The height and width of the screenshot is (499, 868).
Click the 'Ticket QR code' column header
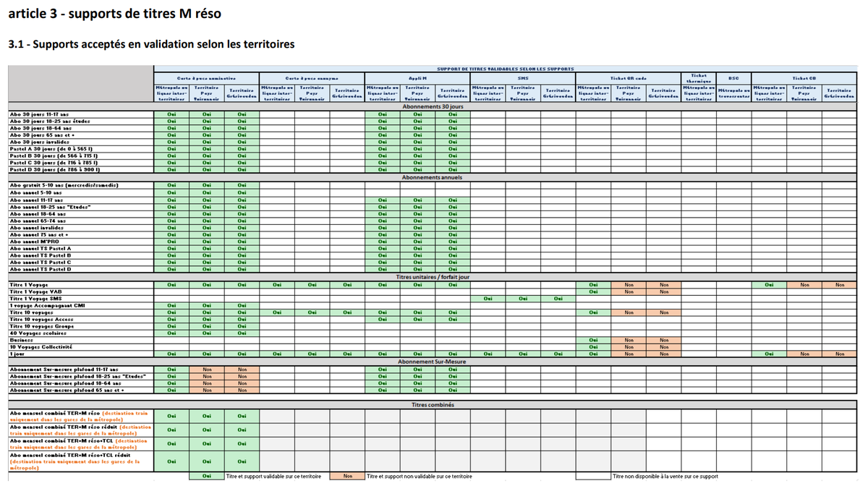628,78
